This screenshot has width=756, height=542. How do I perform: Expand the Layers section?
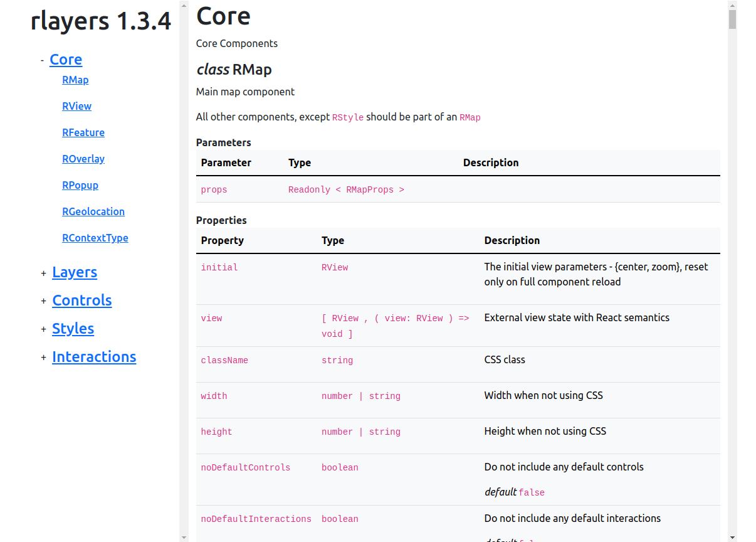pos(43,274)
